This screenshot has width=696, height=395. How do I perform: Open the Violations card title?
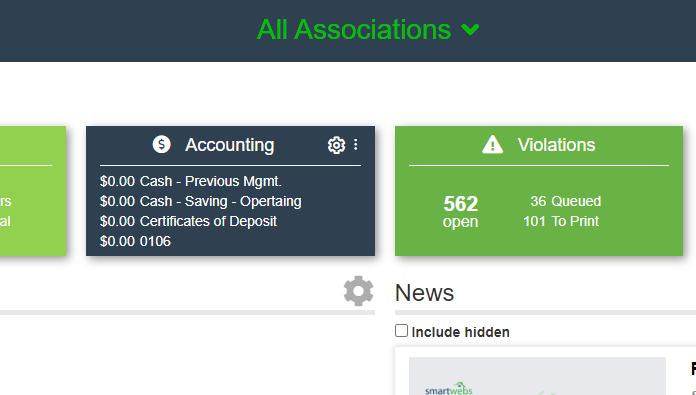point(556,145)
